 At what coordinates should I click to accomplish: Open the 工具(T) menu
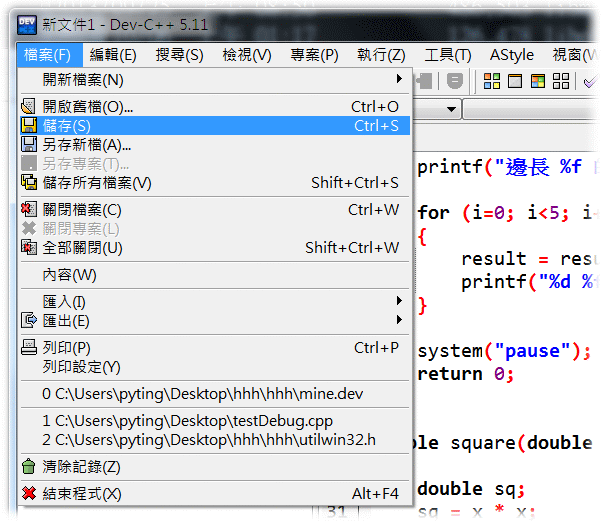[447, 55]
